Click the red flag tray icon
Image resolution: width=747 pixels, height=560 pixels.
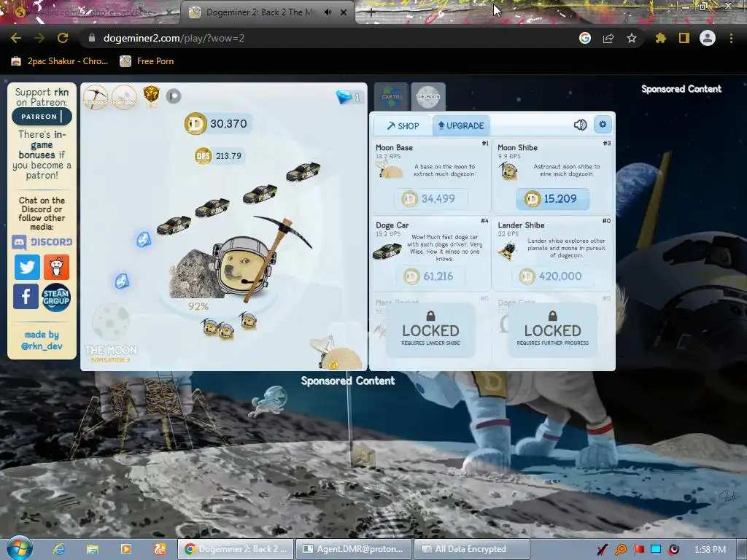(x=639, y=550)
